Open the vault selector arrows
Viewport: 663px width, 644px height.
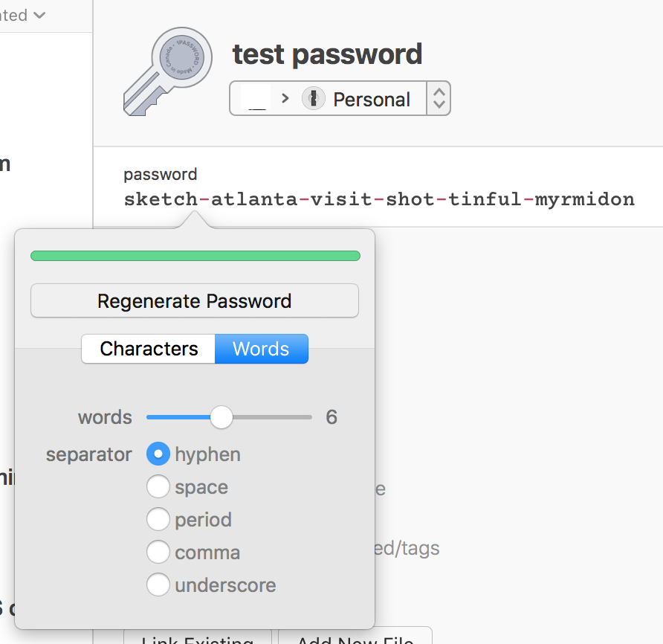tap(439, 98)
